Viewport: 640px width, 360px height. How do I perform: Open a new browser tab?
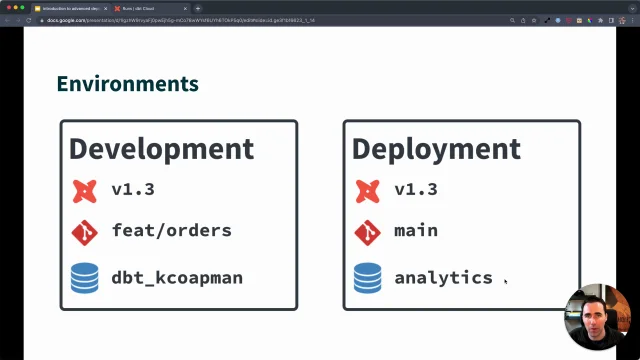pos(198,9)
